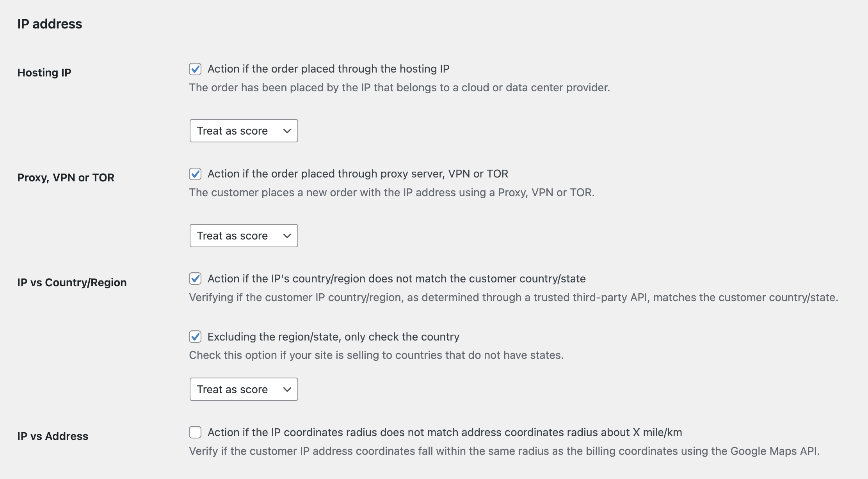Click the IP vs Address setting label
The image size is (868, 479).
tap(53, 436)
